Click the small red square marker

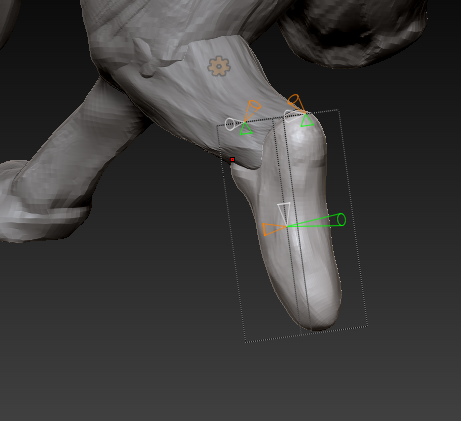coord(232,160)
